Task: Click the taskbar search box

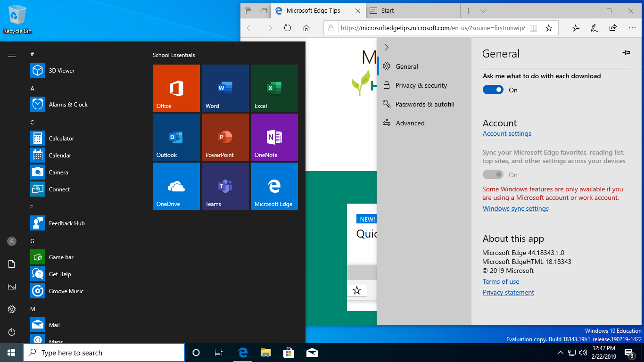Action: coord(104,353)
